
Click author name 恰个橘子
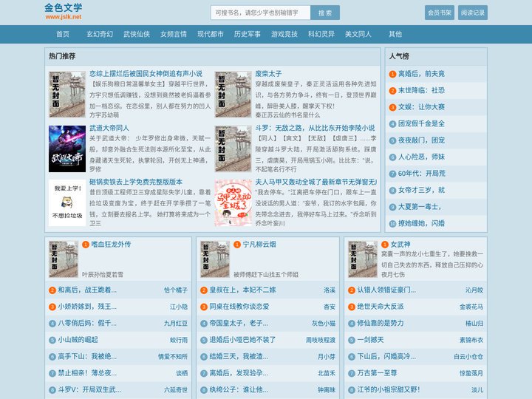(176, 290)
